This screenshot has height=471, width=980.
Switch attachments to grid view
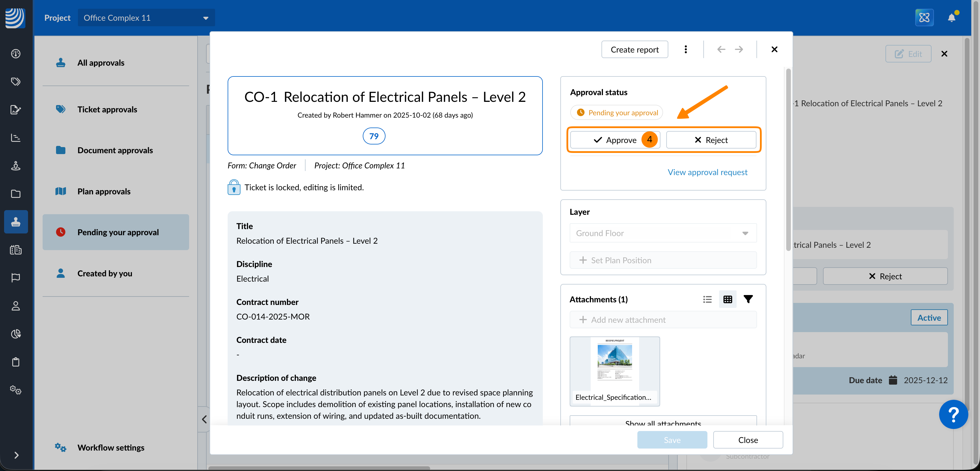point(727,299)
